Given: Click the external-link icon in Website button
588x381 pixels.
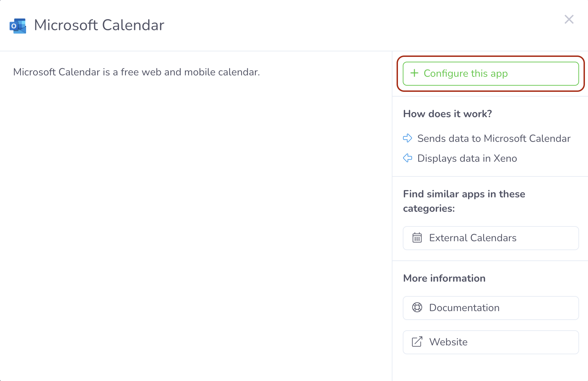Looking at the screenshot, I should click(x=417, y=342).
